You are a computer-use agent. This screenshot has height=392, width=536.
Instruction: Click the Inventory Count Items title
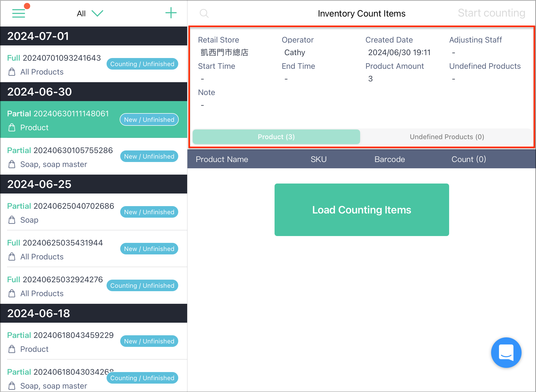pos(361,13)
